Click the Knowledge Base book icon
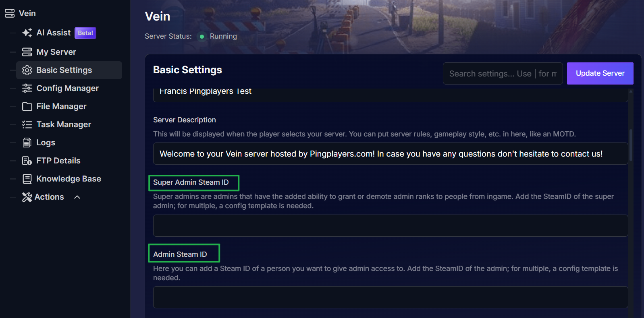644x318 pixels. coord(27,179)
